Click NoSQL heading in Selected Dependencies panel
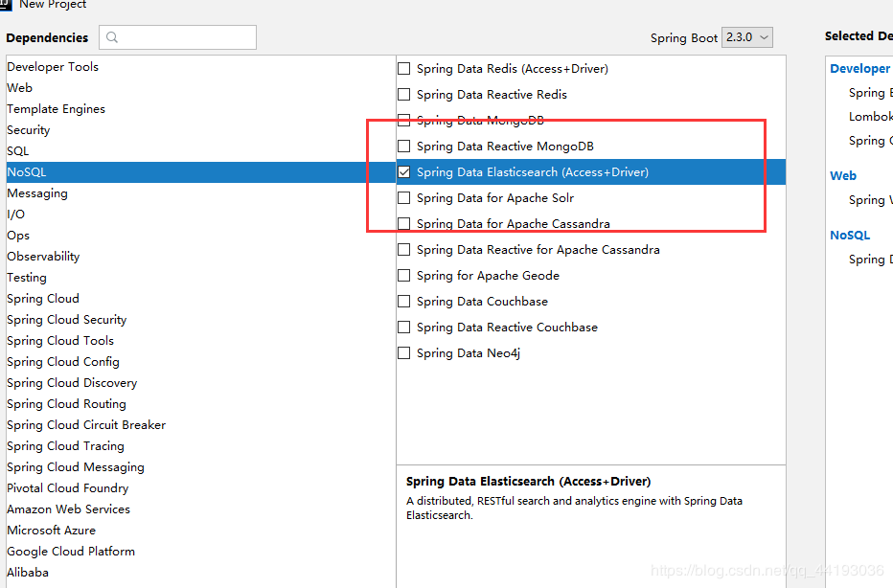The image size is (893, 588). tap(850, 235)
